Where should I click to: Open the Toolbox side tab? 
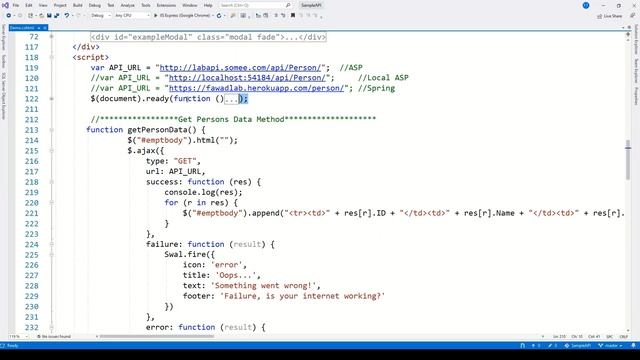tap(3, 61)
